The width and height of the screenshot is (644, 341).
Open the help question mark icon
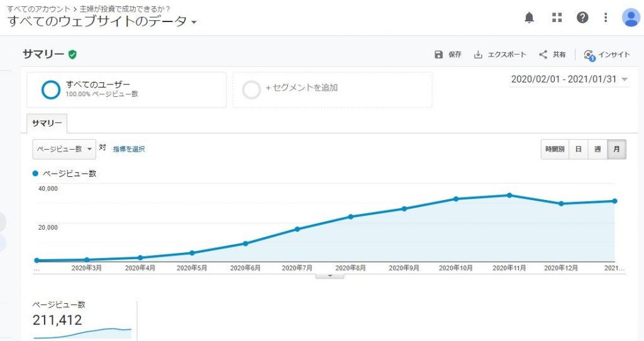tap(582, 17)
